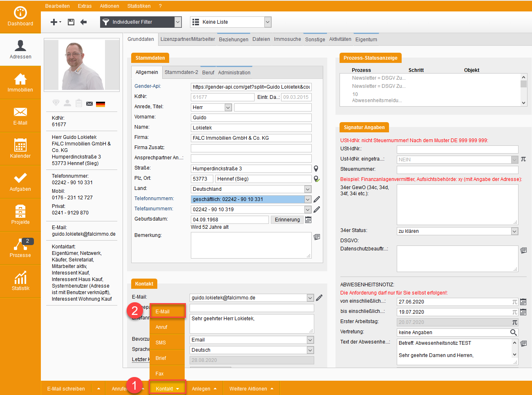Edit phone numbers with the pencil icon
This screenshot has height=395, width=532.
(317, 199)
